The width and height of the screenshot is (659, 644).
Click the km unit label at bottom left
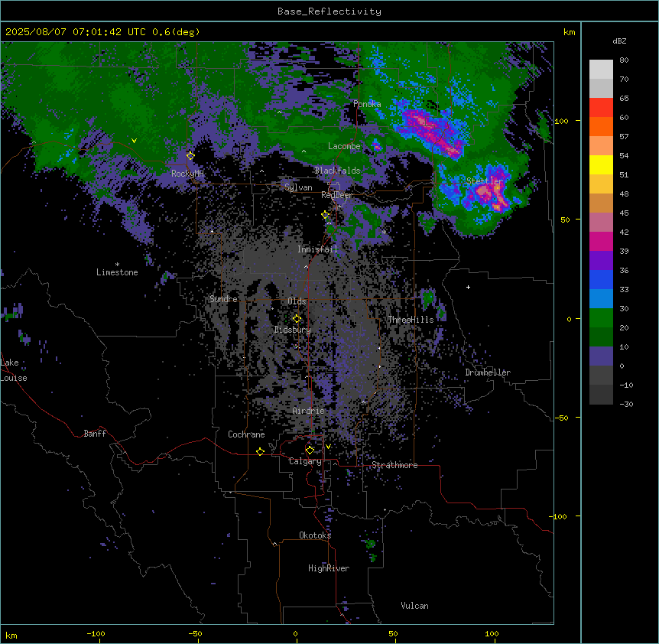[x=11, y=636]
